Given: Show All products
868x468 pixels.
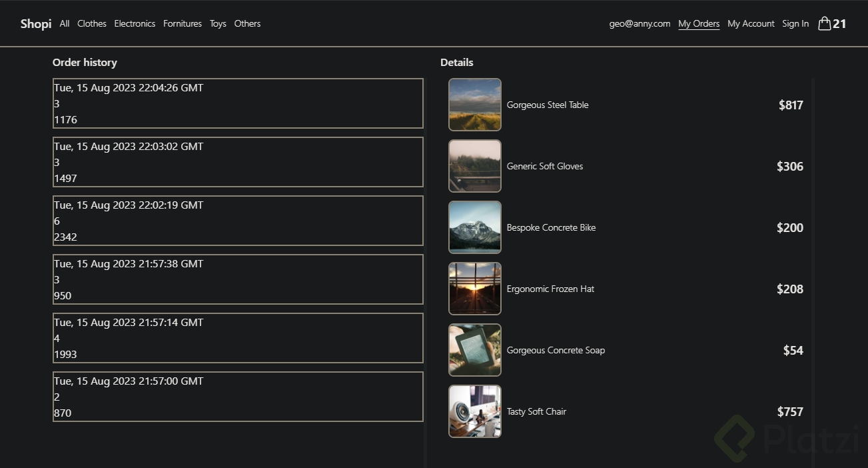Looking at the screenshot, I should (64, 23).
